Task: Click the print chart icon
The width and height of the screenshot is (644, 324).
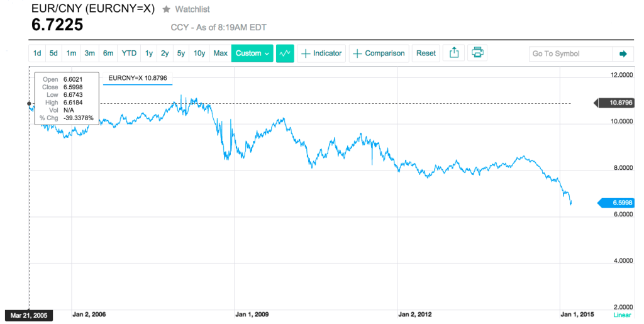Action: [x=477, y=53]
